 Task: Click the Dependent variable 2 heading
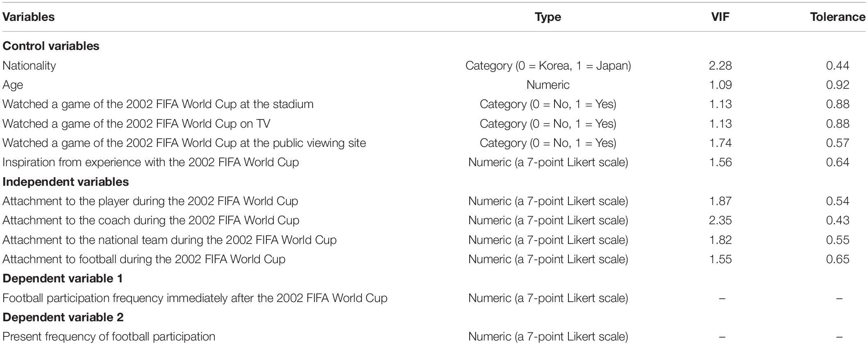[x=63, y=317]
